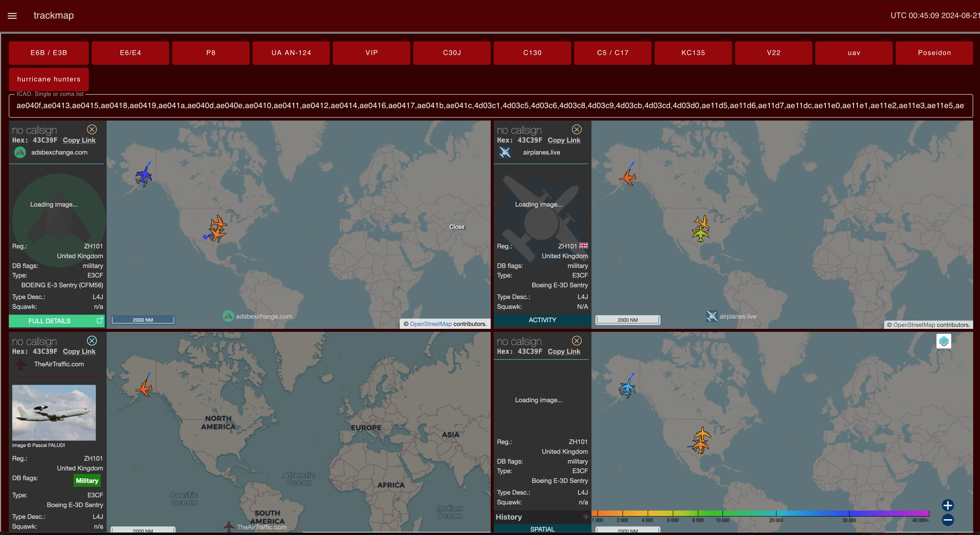
Task: Select the UA AN-124 filter
Action: (291, 53)
